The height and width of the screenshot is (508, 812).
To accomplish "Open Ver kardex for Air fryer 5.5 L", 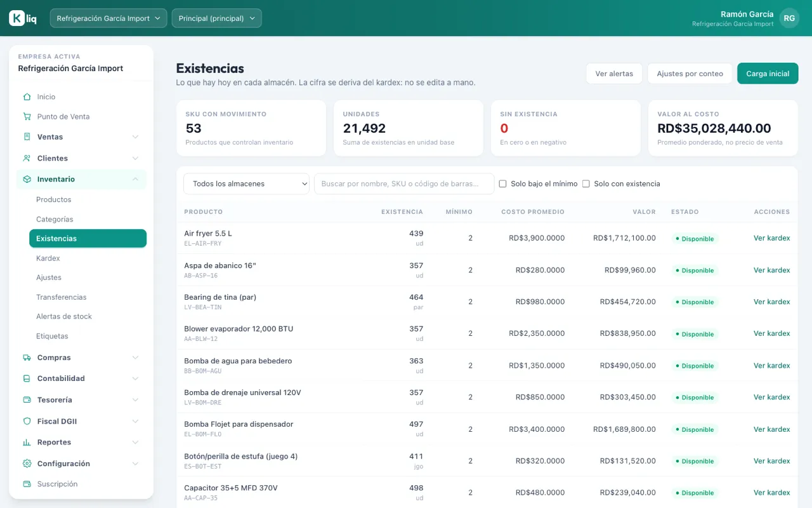I will coord(772,238).
